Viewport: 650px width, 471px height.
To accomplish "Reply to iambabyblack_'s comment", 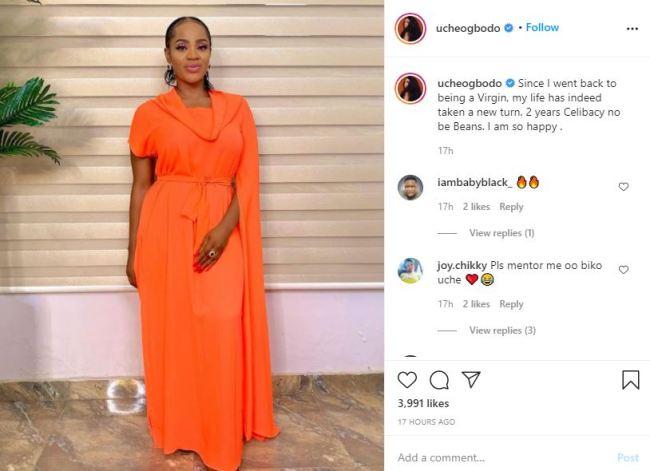I will 511,206.
